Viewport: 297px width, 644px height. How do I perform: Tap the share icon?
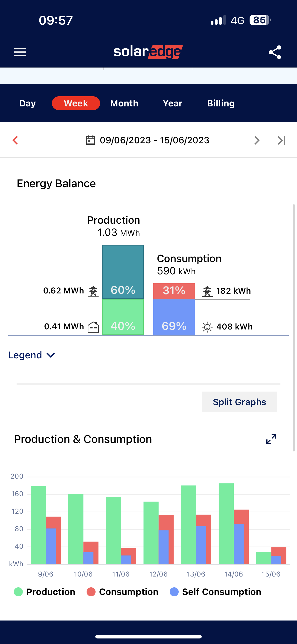tap(275, 52)
